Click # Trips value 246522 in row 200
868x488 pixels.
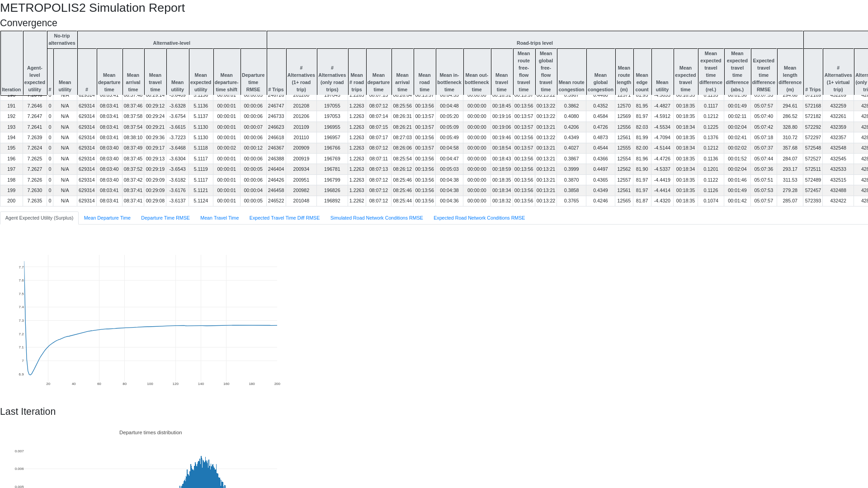pos(276,201)
